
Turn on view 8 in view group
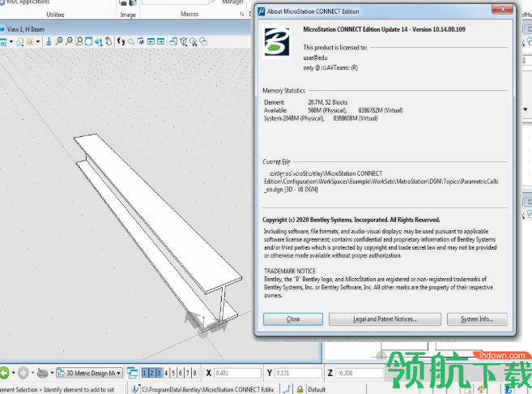pos(195,373)
